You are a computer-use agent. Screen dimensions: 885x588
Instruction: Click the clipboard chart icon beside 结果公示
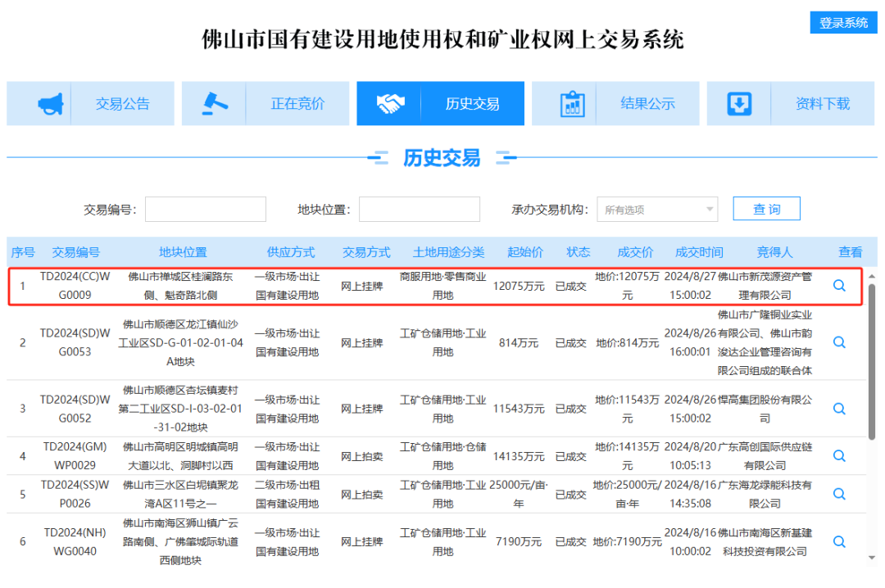tap(572, 104)
